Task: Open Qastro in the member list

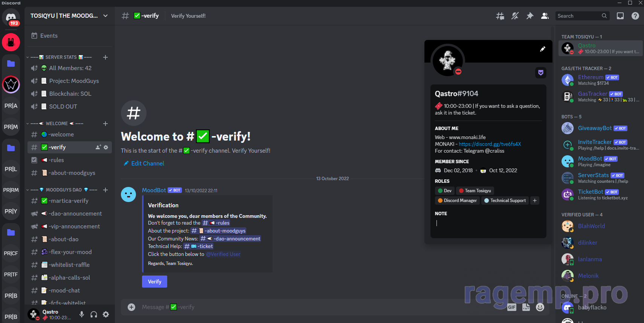Action: [601, 48]
